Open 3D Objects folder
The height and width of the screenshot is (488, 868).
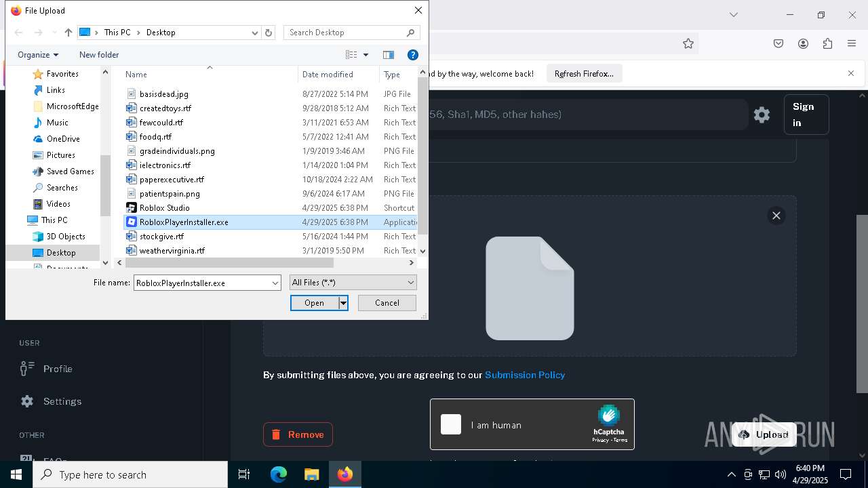point(66,237)
